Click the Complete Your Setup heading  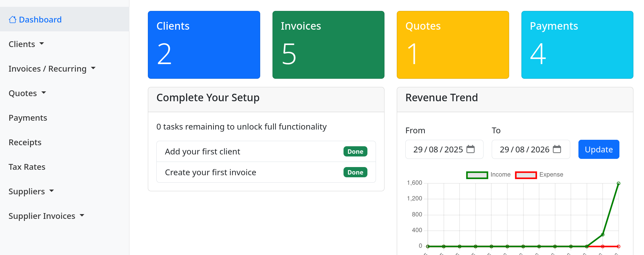coord(208,98)
